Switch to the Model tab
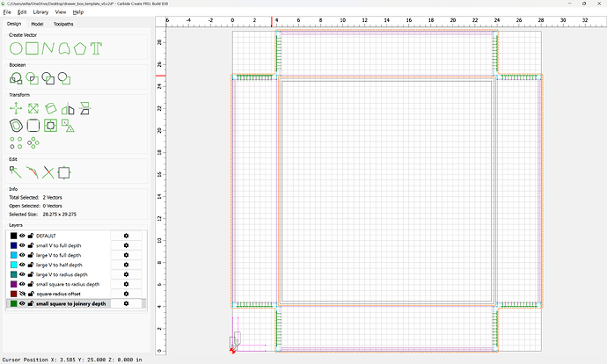This screenshot has width=607, height=364. 37,24
